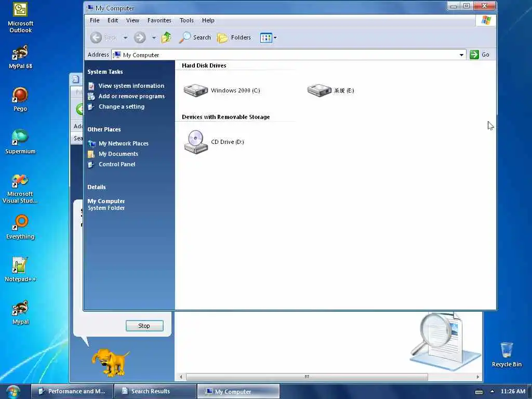Open the Search pane in My Computer
The image size is (532, 399).
point(195,37)
